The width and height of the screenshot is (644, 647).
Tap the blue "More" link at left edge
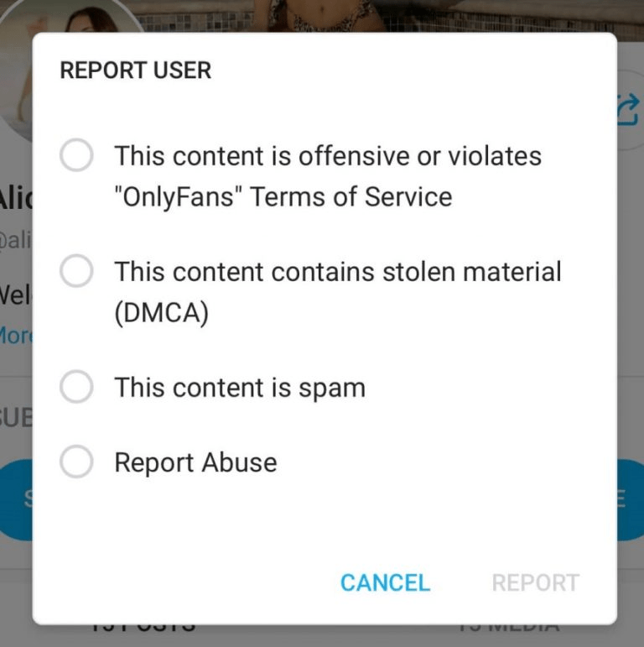[x=16, y=335]
